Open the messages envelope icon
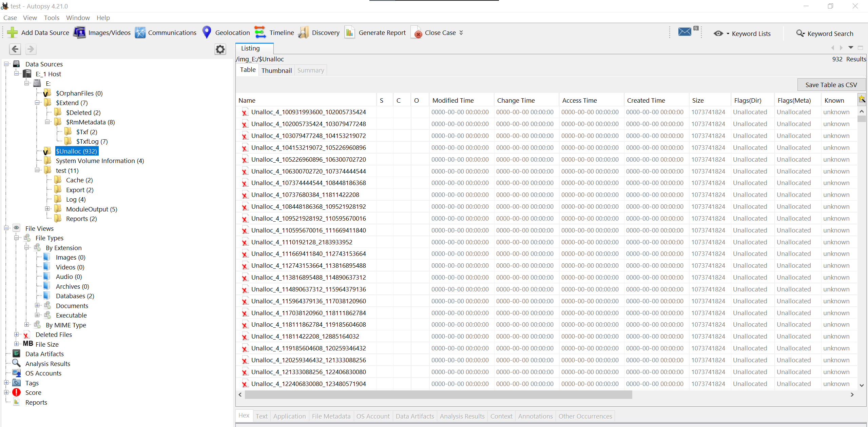868x427 pixels. coord(684,32)
